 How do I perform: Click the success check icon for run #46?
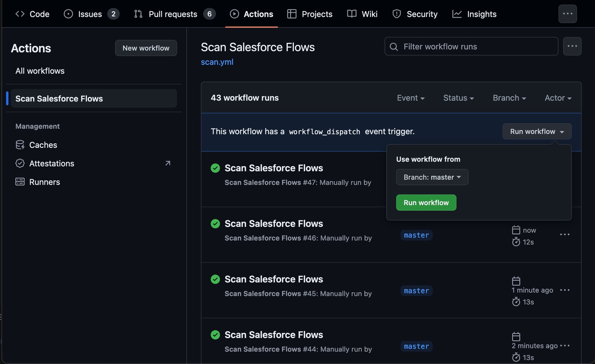coord(215,224)
